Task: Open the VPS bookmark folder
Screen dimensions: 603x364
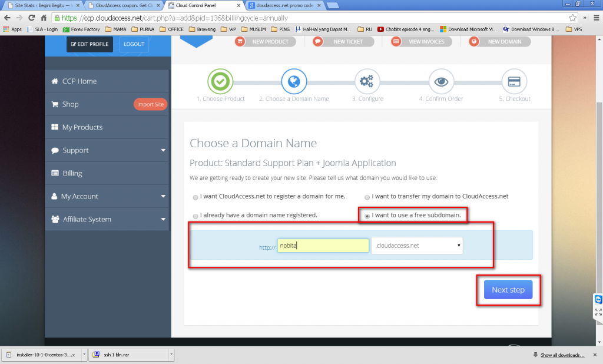Action: click(x=574, y=29)
